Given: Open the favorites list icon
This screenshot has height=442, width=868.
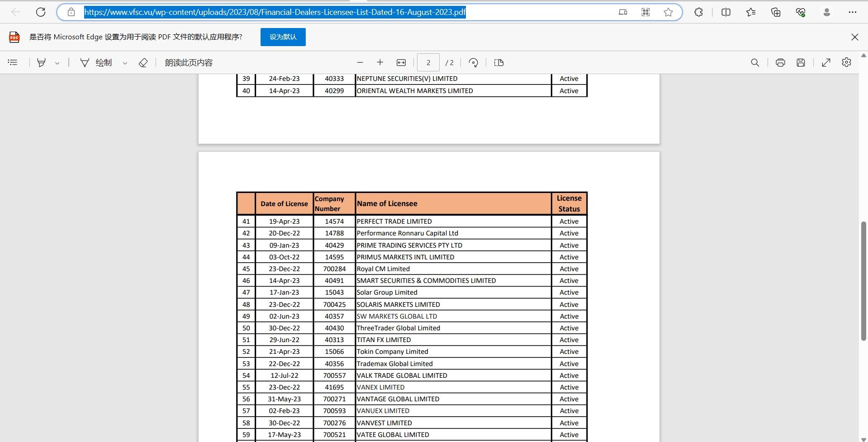Looking at the screenshot, I should click(x=751, y=12).
